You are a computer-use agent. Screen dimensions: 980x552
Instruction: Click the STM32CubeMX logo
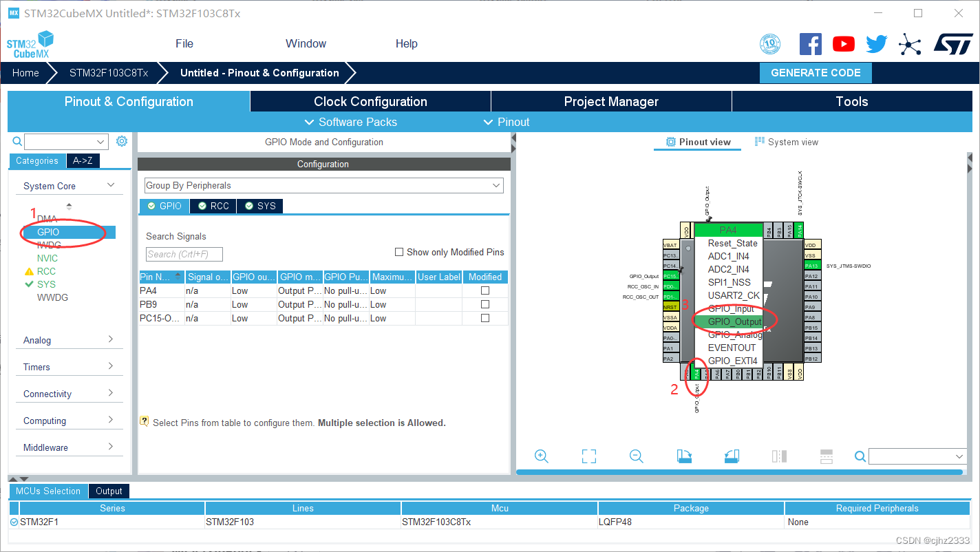pyautogui.click(x=30, y=45)
